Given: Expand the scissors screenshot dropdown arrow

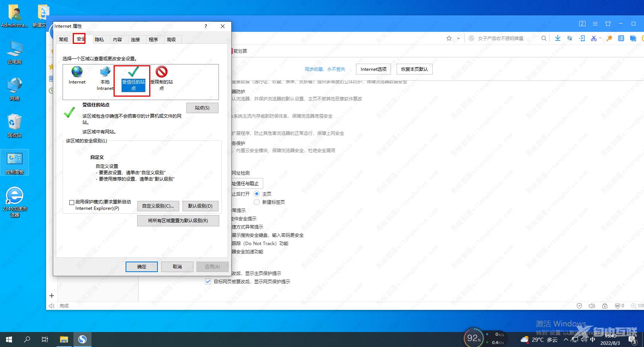Looking at the screenshot, I should click(x=600, y=38).
